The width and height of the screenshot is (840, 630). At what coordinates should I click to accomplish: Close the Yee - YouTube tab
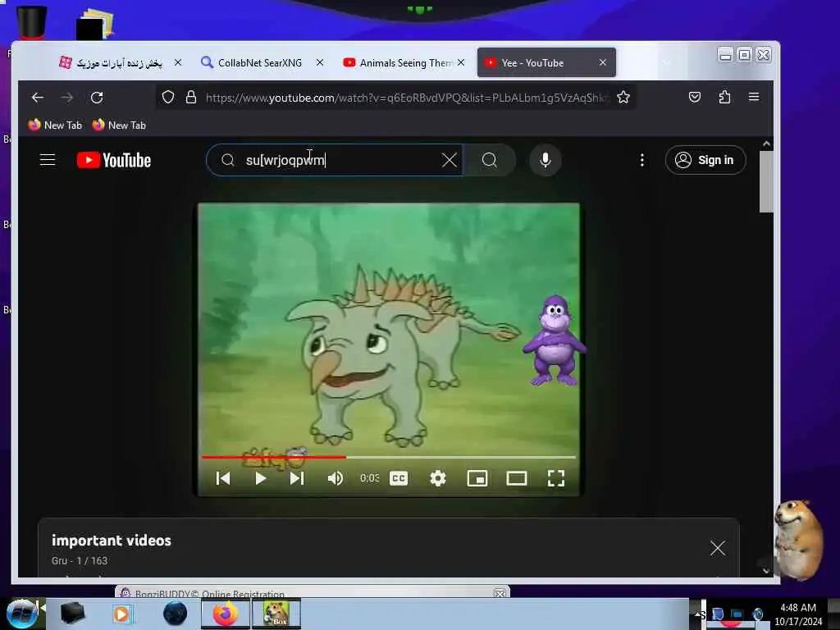pyautogui.click(x=603, y=62)
